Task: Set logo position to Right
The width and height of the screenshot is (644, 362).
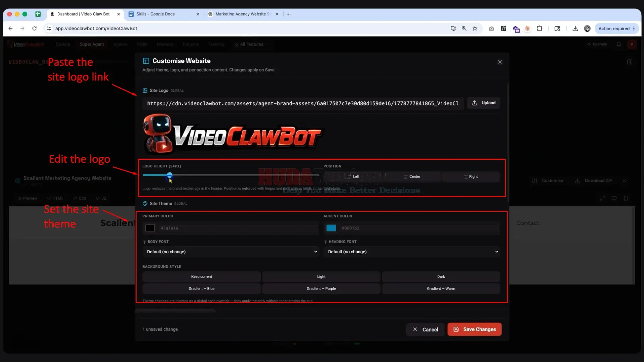Action: (x=470, y=177)
